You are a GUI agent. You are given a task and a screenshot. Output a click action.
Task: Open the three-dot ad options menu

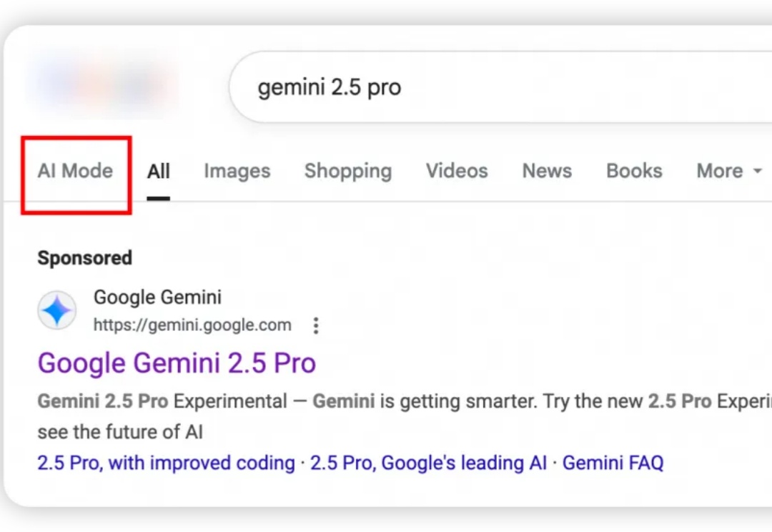coord(316,325)
